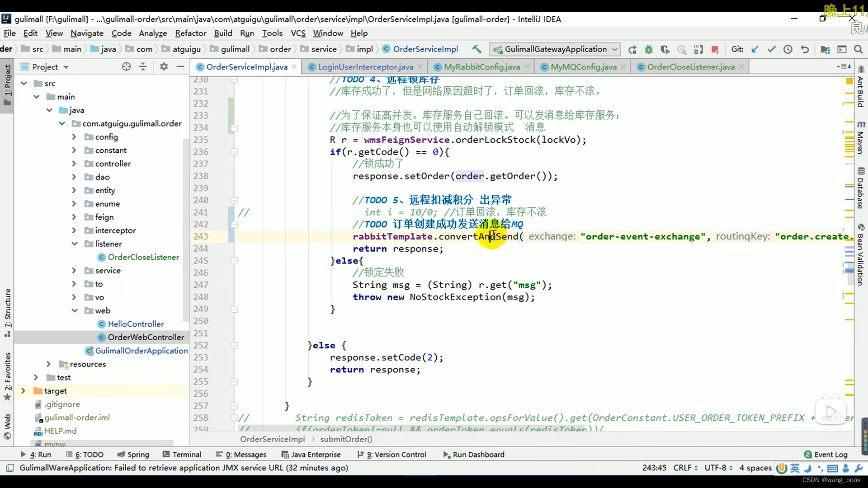Expand the resources folder
The image size is (868, 488).
click(48, 364)
